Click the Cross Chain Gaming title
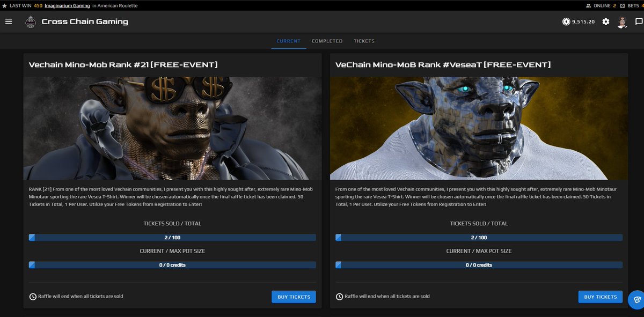The height and width of the screenshot is (317, 644). [x=85, y=22]
